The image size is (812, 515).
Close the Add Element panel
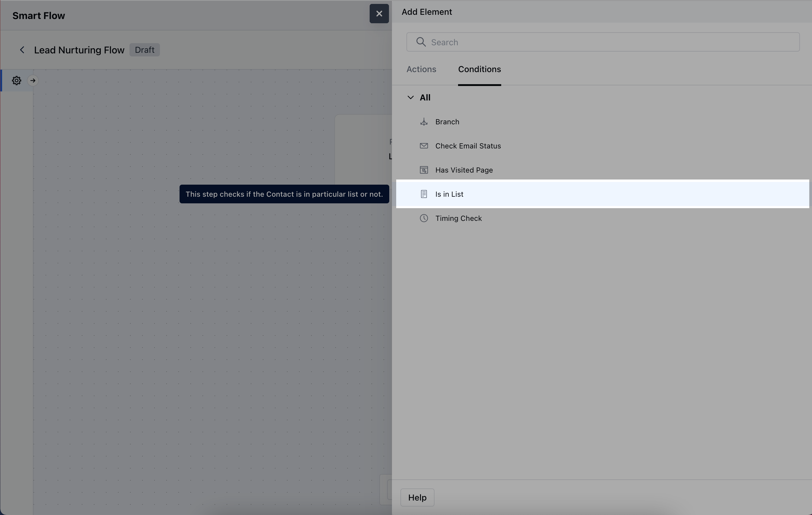pyautogui.click(x=379, y=14)
